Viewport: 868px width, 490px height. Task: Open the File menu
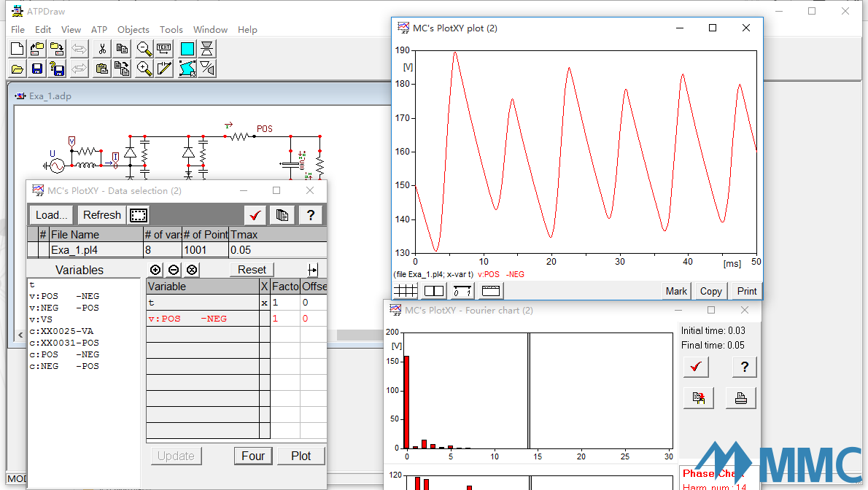[18, 29]
